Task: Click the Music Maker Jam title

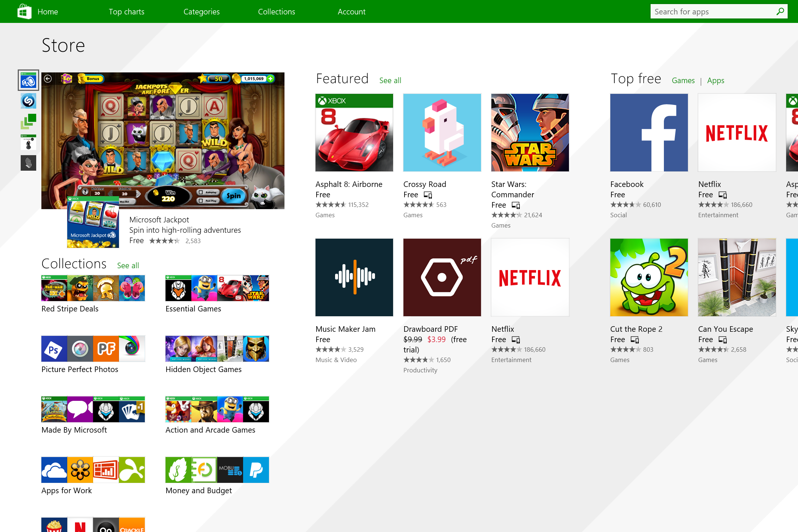Action: pos(345,329)
